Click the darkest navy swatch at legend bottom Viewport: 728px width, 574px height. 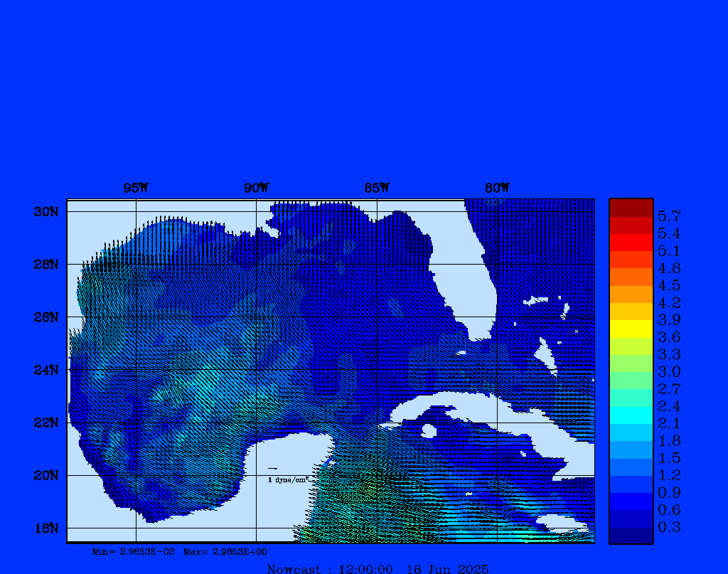(x=631, y=536)
